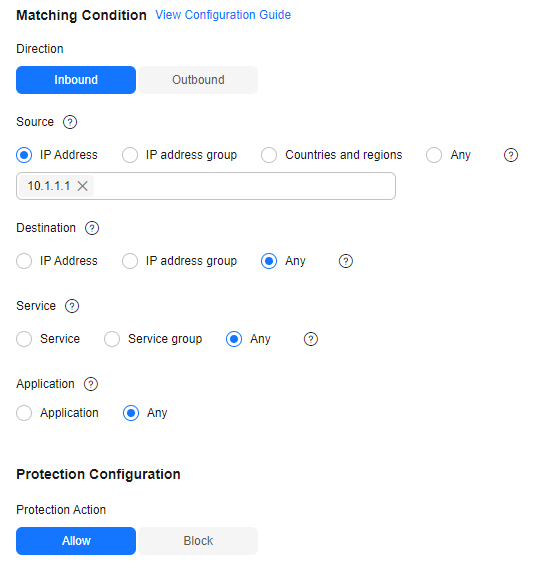Select Destination IP Address radio

click(x=24, y=261)
